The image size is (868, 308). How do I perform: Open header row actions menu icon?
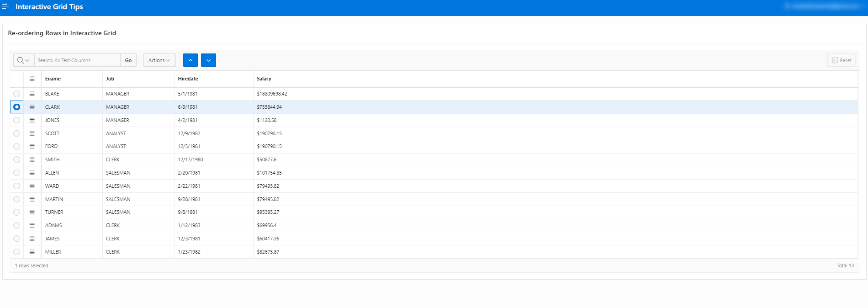32,79
